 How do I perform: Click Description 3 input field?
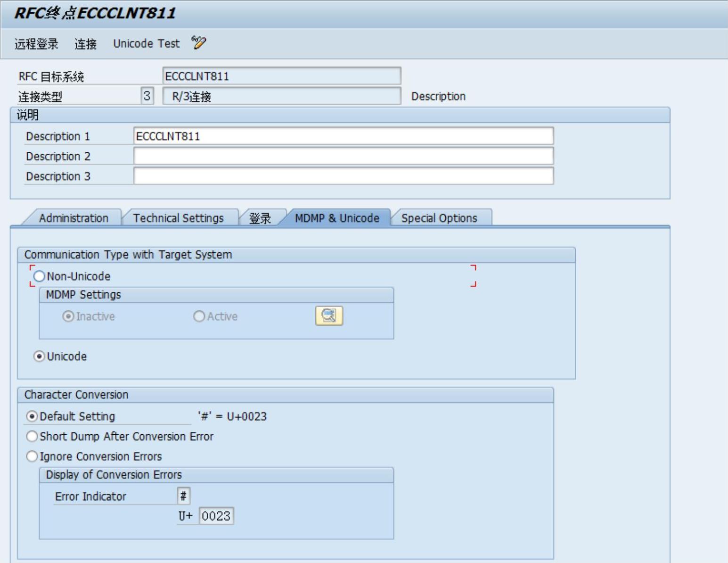click(344, 176)
